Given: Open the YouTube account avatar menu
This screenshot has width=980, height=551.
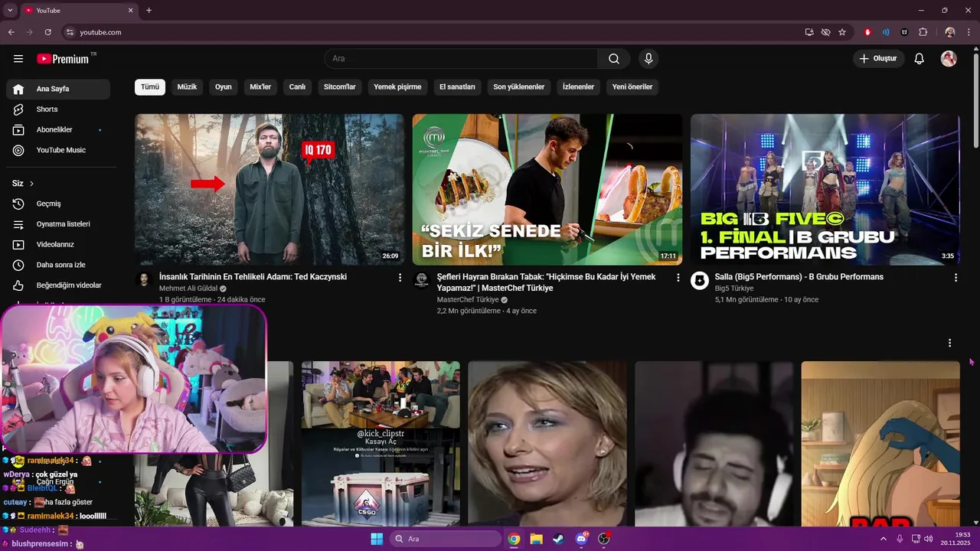Looking at the screenshot, I should point(949,59).
